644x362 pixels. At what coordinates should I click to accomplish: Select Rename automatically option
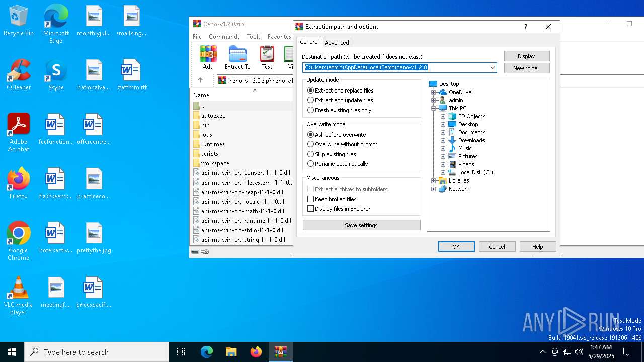[x=338, y=164]
